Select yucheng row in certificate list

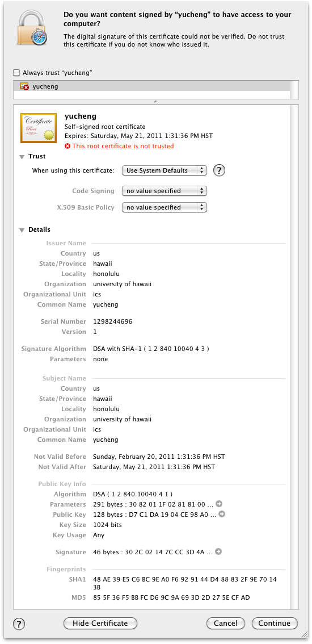[x=151, y=86]
